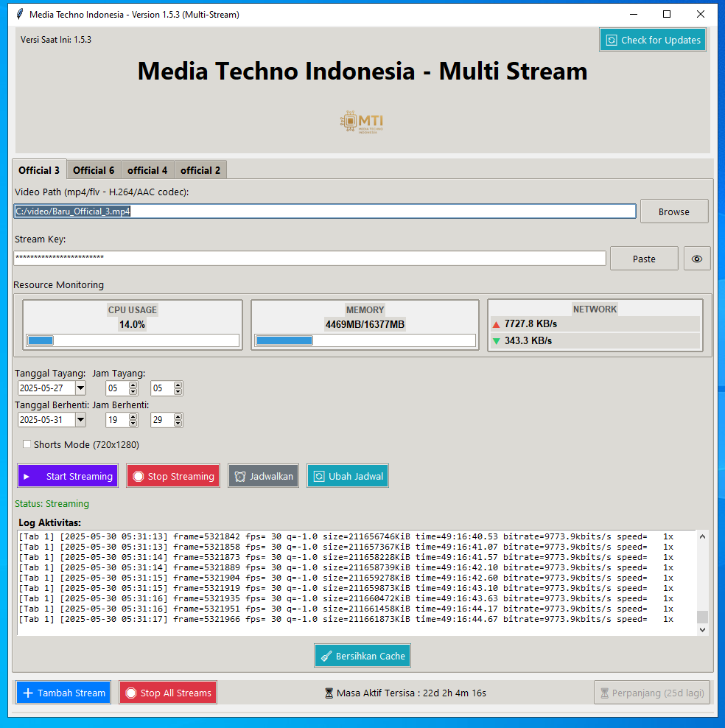This screenshot has height=728, width=725.
Task: Click the red upload arrow icon
Action: (496, 324)
